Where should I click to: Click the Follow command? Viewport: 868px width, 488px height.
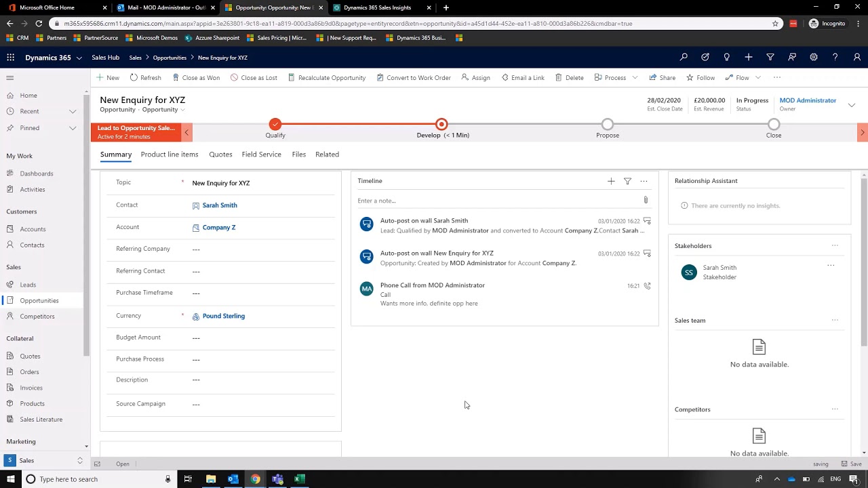click(701, 77)
